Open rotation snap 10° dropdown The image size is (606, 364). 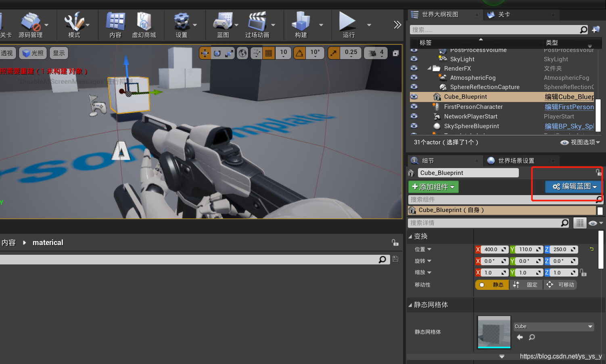point(315,53)
